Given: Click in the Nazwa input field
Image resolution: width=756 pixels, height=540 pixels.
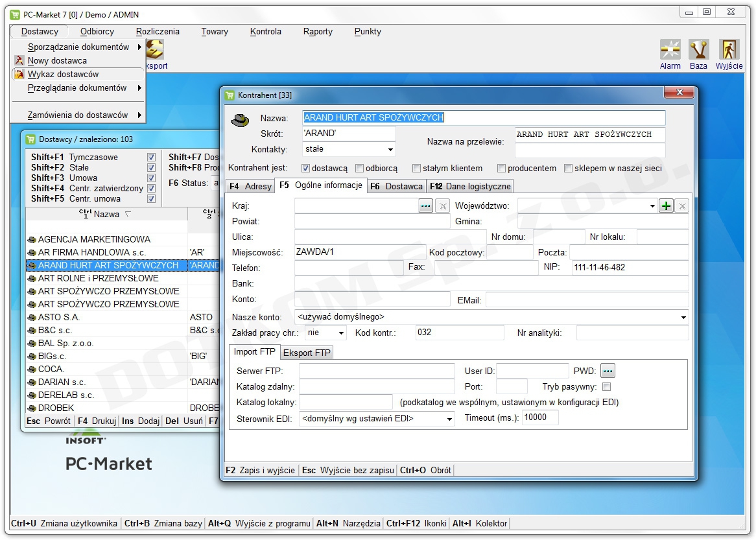Looking at the screenshot, I should point(484,117).
